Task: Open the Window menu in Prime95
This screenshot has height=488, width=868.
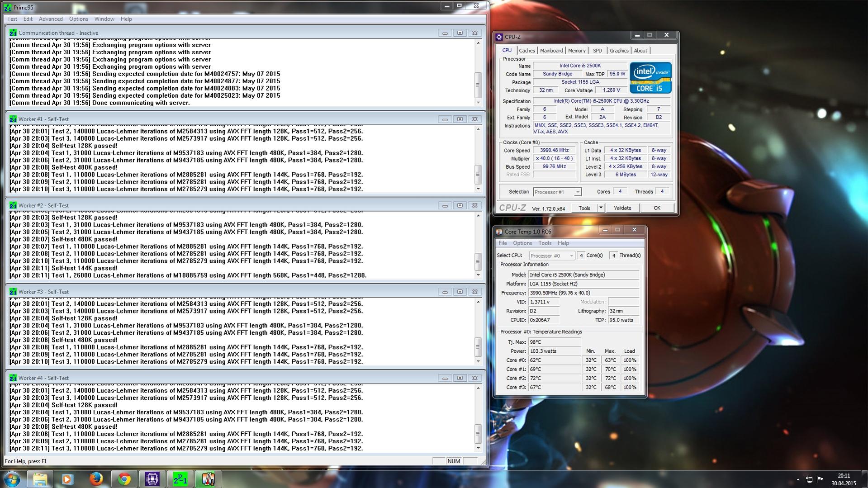Action: (104, 19)
